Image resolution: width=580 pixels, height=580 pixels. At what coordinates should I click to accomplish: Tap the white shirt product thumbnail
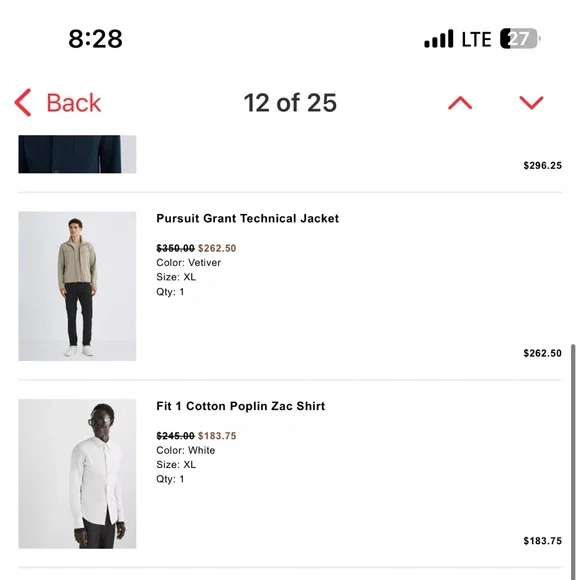click(x=77, y=474)
